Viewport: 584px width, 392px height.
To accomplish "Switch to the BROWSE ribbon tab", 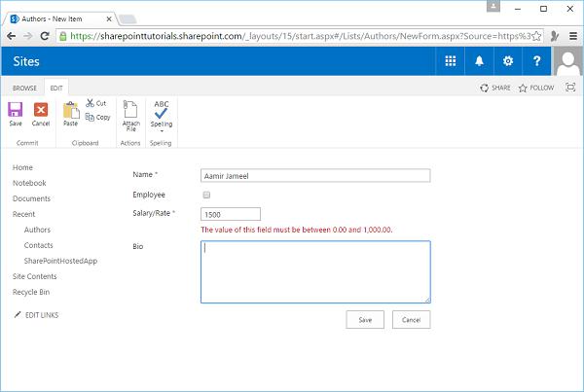I will click(25, 88).
